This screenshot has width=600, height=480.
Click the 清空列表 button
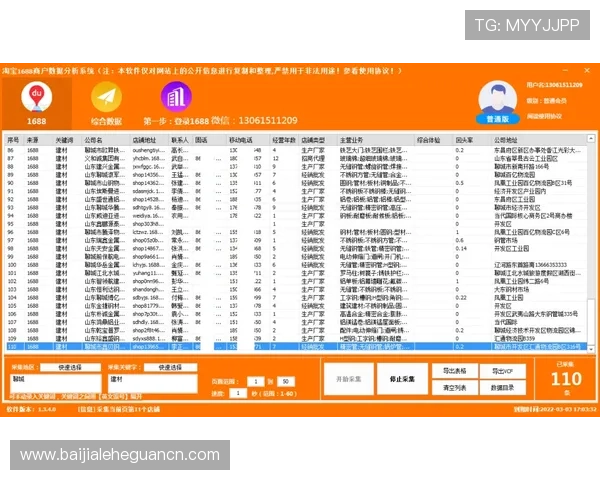(x=455, y=388)
